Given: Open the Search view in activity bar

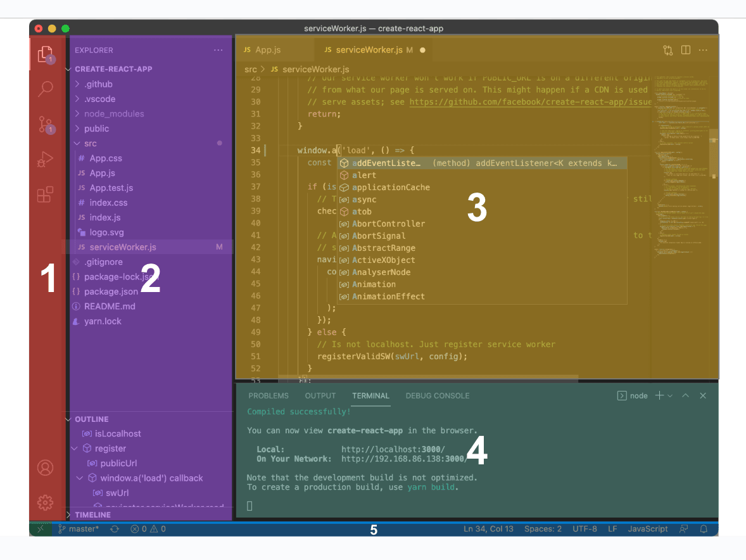Looking at the screenshot, I should (45, 89).
